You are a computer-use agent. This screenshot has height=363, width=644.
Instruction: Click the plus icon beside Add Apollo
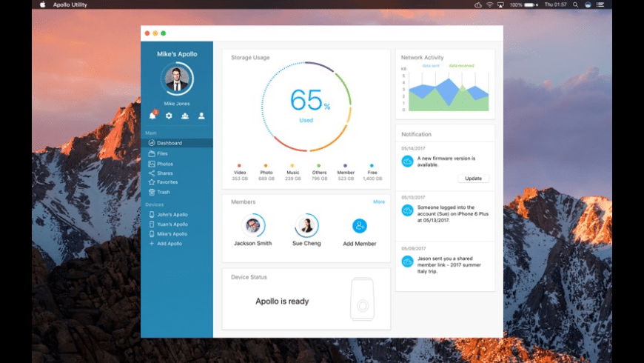[x=152, y=244]
